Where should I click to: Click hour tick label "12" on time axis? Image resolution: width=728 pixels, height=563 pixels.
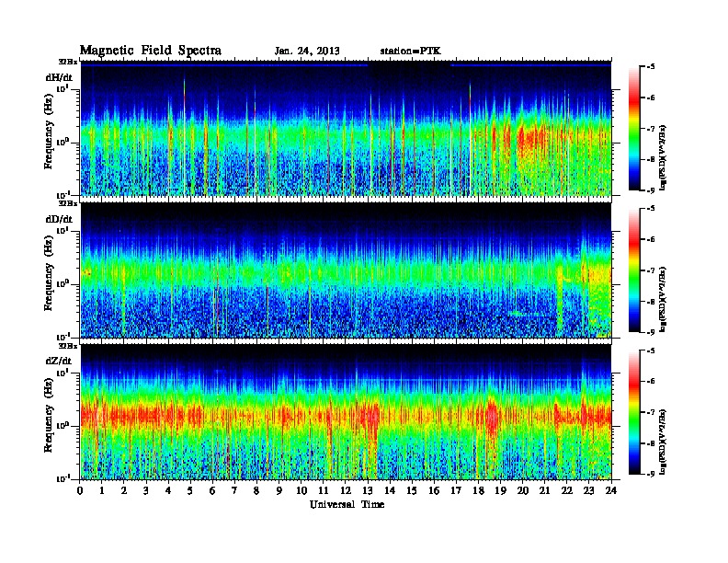click(x=346, y=490)
